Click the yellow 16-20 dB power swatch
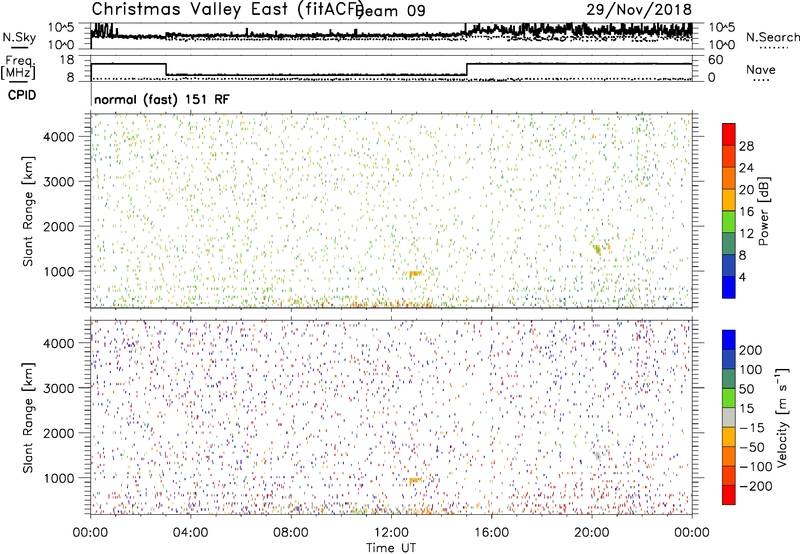This screenshot has height=554, width=800. click(x=729, y=199)
